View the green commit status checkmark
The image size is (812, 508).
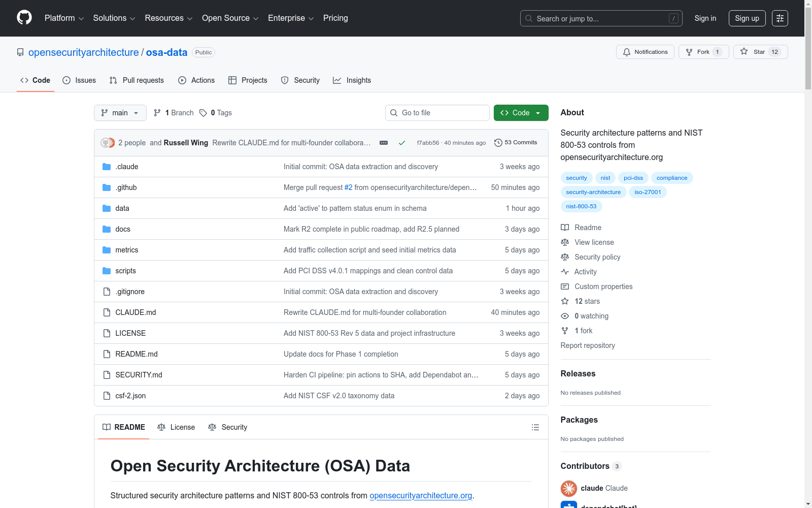pyautogui.click(x=402, y=143)
